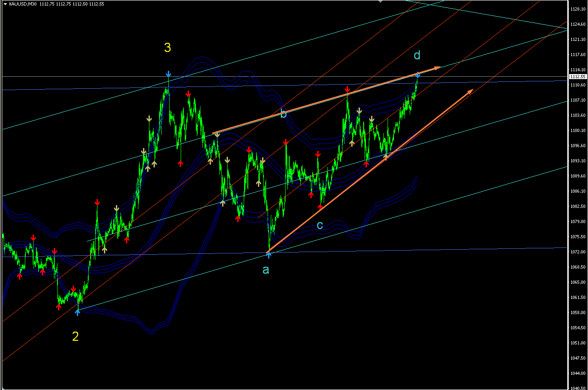Select the yellow wave label 2
Image resolution: width=588 pixels, height=390 pixels.
[75, 337]
